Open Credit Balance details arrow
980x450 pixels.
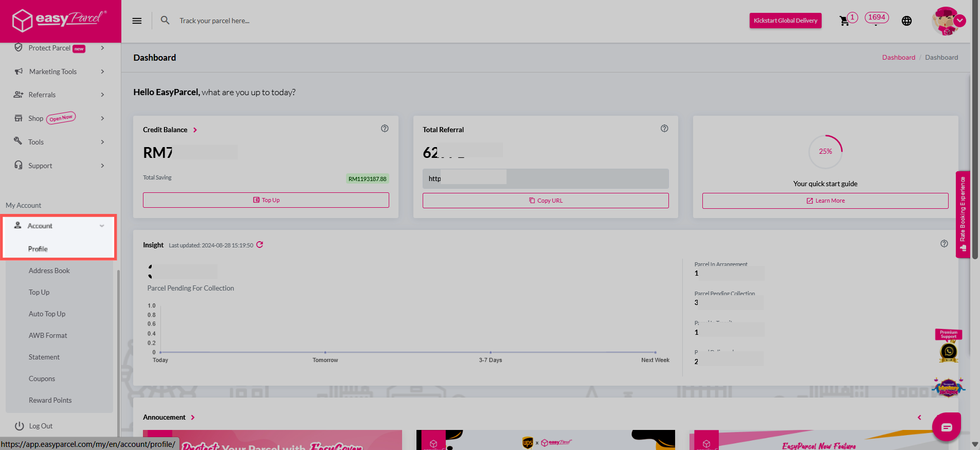(x=195, y=130)
